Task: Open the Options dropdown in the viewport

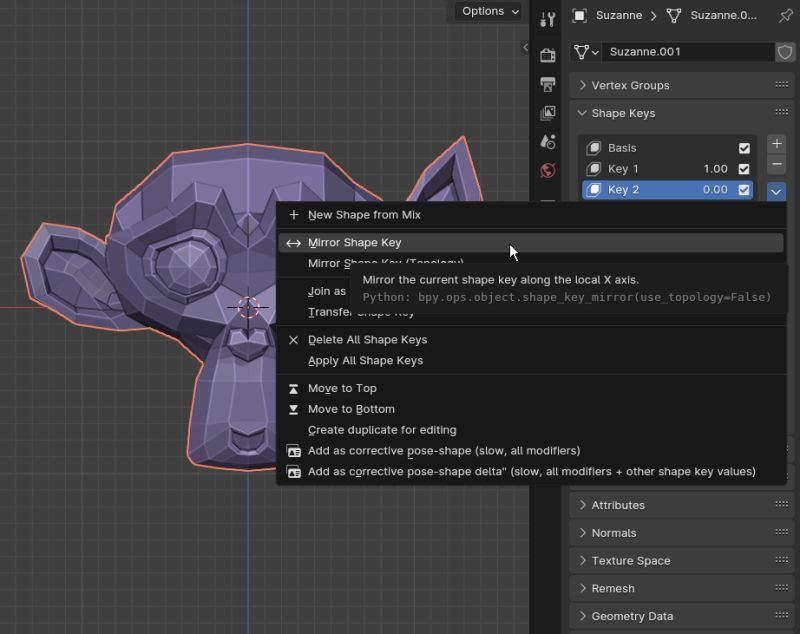Action: [x=488, y=11]
